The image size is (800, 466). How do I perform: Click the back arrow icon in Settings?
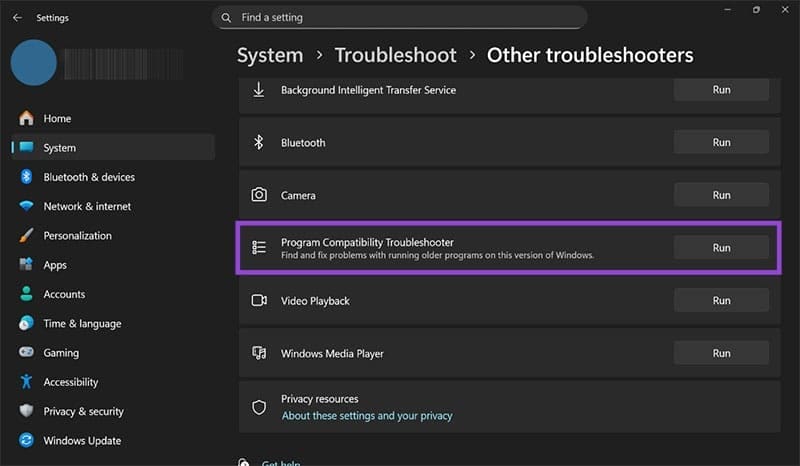pyautogui.click(x=17, y=17)
